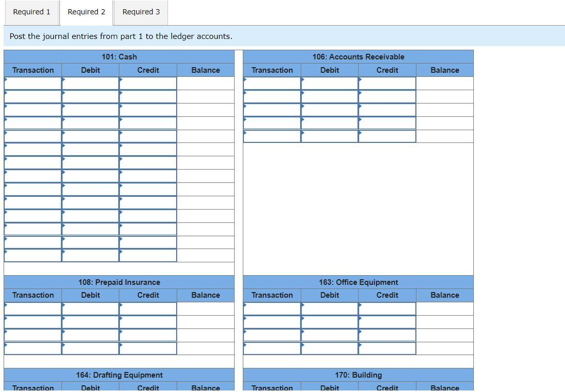This screenshot has width=565, height=392.
Task: Switch to the Required 1 tab
Action: [x=31, y=12]
